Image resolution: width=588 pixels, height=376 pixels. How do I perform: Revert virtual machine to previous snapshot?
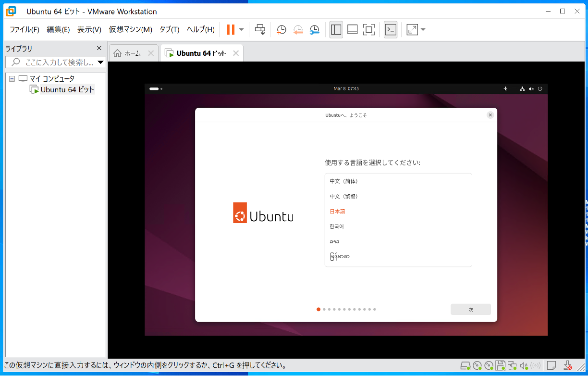coord(298,30)
